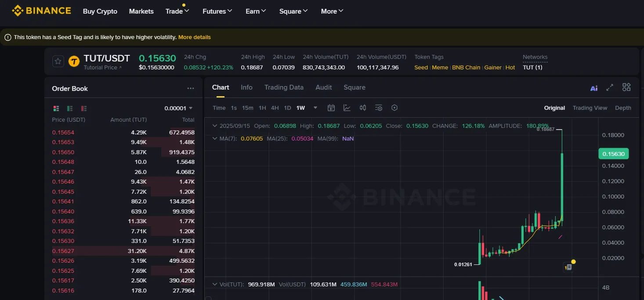This screenshot has height=300, width=644.
Task: Click the 0.15630 current price label on axis
Action: (614, 154)
